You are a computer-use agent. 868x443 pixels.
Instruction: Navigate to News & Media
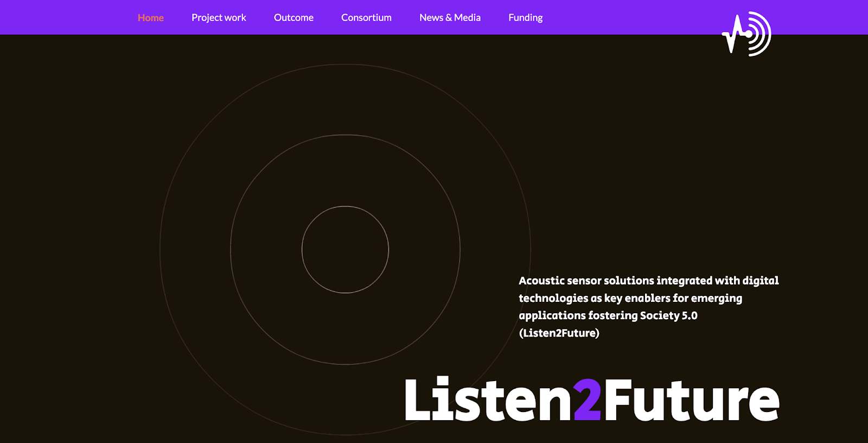click(450, 17)
